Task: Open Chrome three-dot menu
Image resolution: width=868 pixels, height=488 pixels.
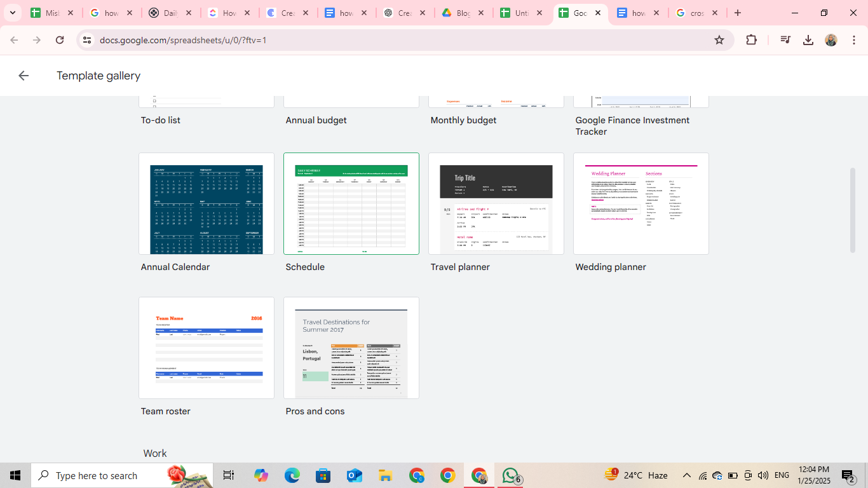Action: pyautogui.click(x=854, y=40)
